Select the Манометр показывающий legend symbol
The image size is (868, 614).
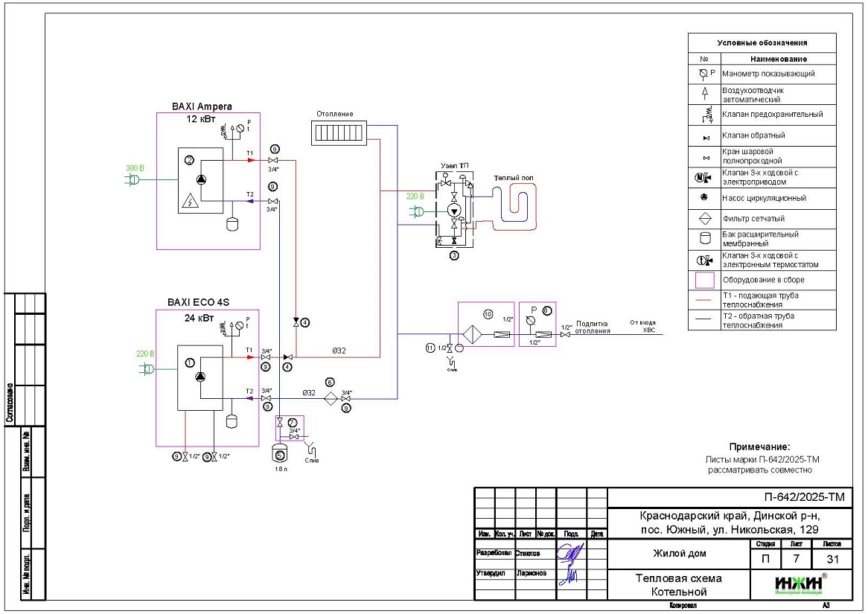click(x=704, y=74)
